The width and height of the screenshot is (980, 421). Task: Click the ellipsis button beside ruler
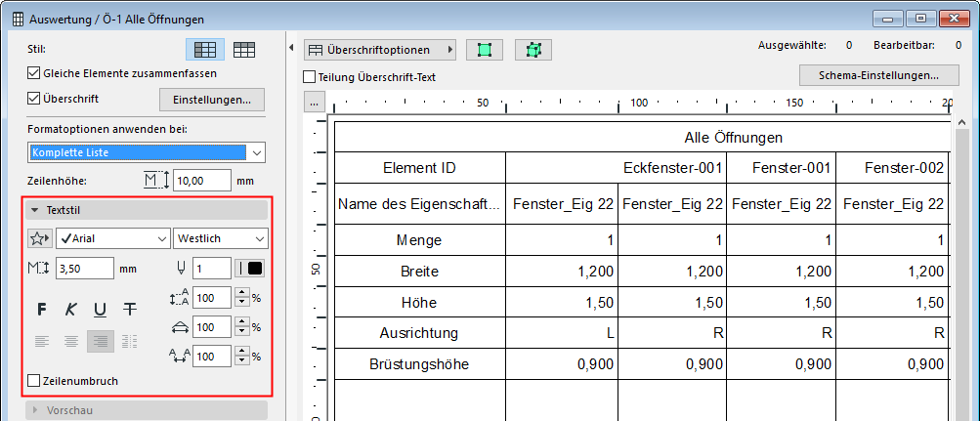tap(313, 102)
